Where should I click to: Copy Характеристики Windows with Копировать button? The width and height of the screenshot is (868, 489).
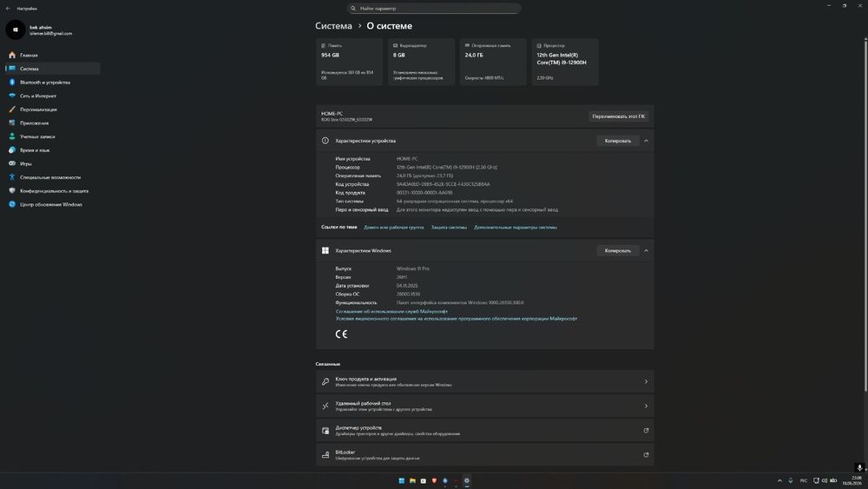pos(618,250)
